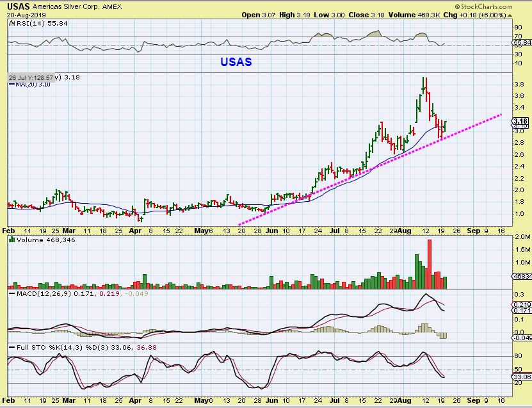
Task: Click the 55.84 RSI value tag on right axis
Action: pos(522,43)
